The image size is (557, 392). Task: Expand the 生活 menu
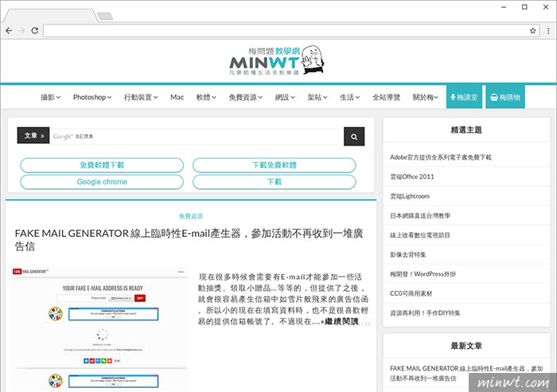tap(349, 97)
